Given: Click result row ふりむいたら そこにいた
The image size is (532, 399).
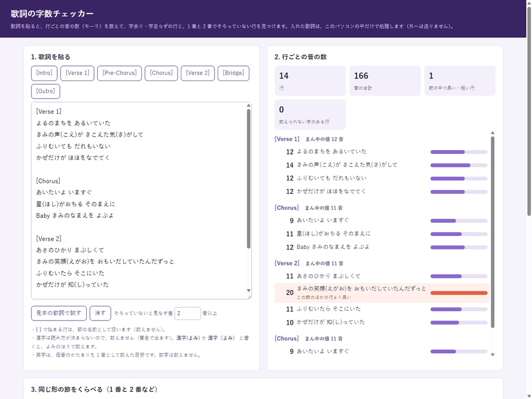Looking at the screenshot, I should point(382,309).
